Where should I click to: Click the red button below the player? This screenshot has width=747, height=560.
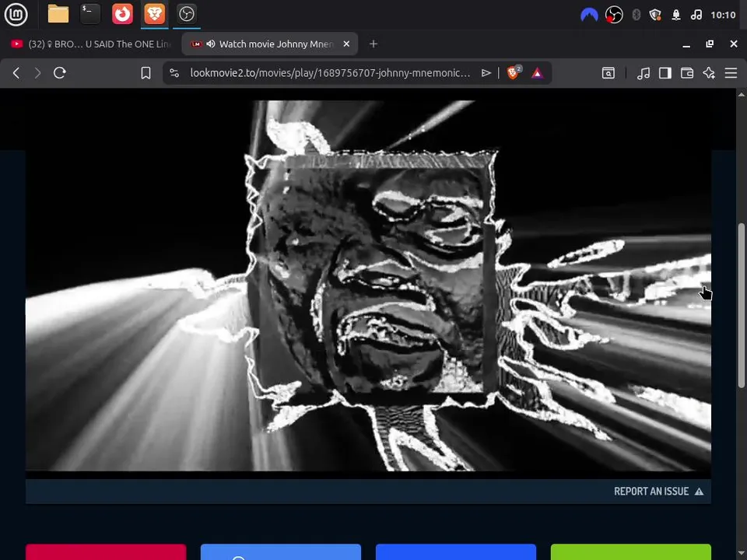[x=106, y=552]
